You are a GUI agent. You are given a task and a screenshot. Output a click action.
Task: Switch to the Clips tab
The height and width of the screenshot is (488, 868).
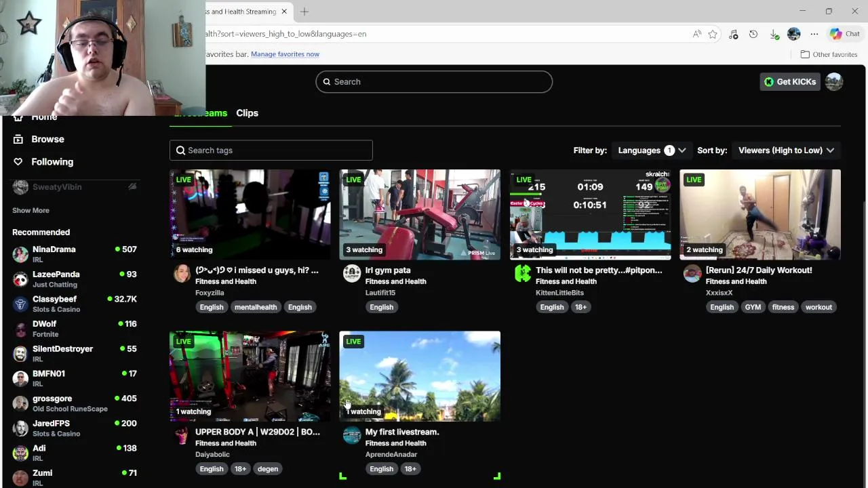247,113
